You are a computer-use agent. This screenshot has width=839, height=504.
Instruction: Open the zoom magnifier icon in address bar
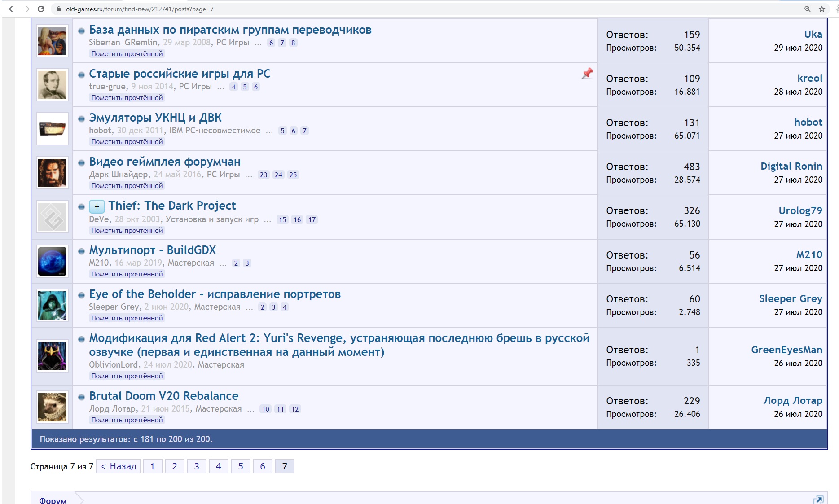click(x=808, y=9)
